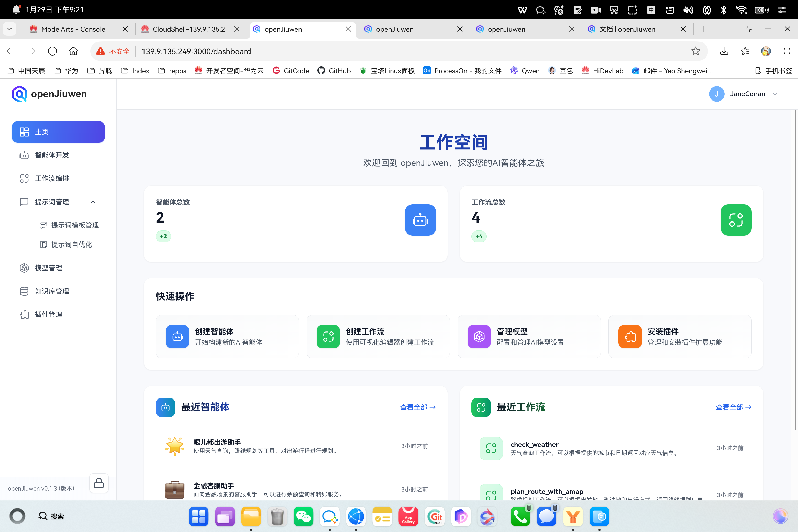Click the orange 安装插件 quick action icon
798x532 pixels.
630,337
